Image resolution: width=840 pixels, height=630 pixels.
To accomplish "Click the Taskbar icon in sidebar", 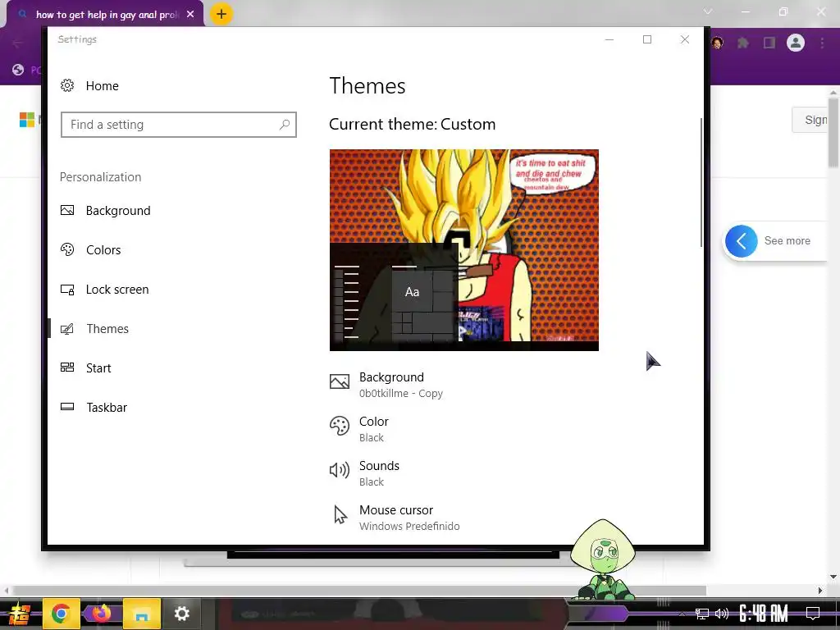I will [x=67, y=407].
